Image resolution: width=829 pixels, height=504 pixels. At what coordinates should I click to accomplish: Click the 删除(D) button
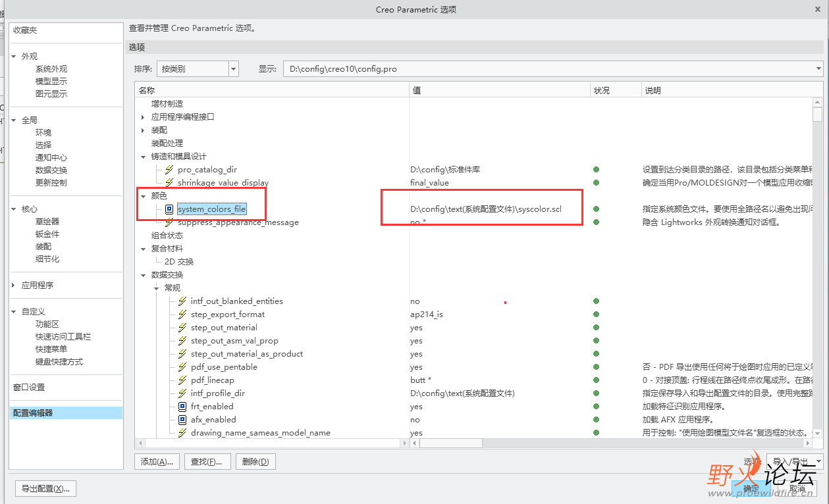tap(255, 462)
